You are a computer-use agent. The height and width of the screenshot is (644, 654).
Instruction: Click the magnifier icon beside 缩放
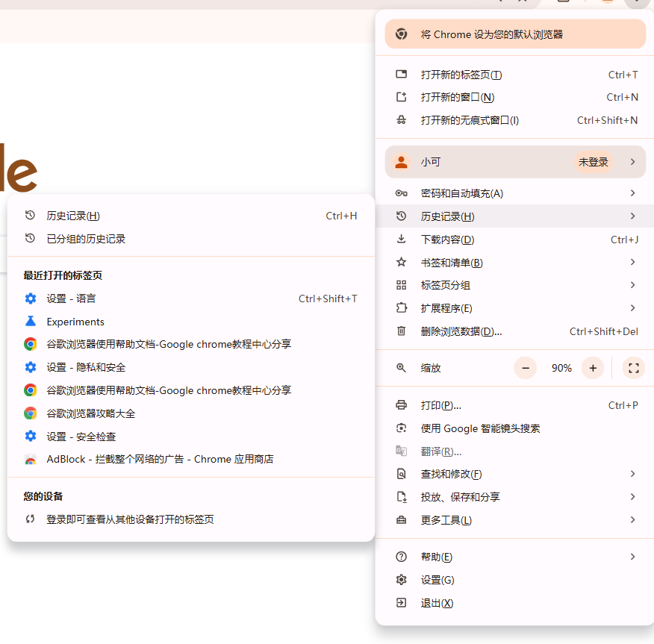[401, 368]
